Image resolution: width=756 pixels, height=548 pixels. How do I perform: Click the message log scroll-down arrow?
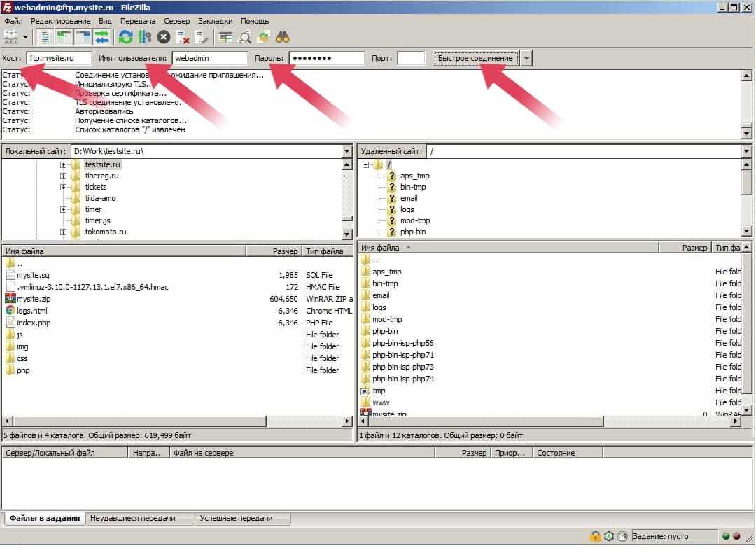[x=746, y=133]
